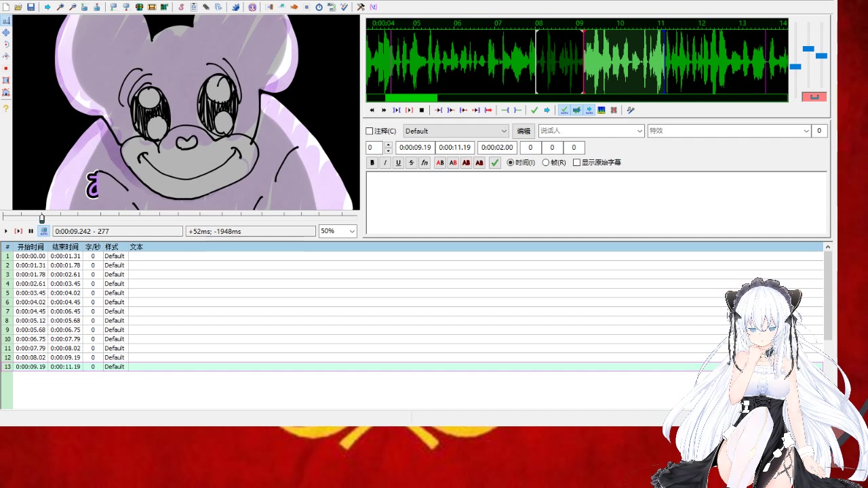The width and height of the screenshot is (868, 488).
Task: Launch the Spell Checker icon
Action: 344,7
